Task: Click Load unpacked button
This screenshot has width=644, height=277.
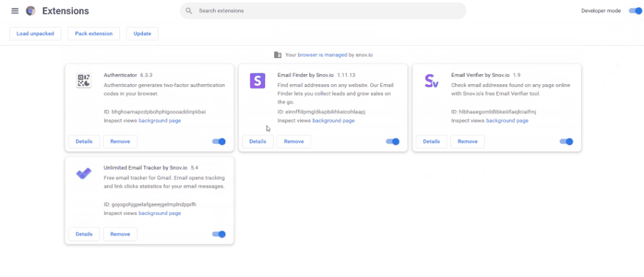Action: tap(35, 34)
